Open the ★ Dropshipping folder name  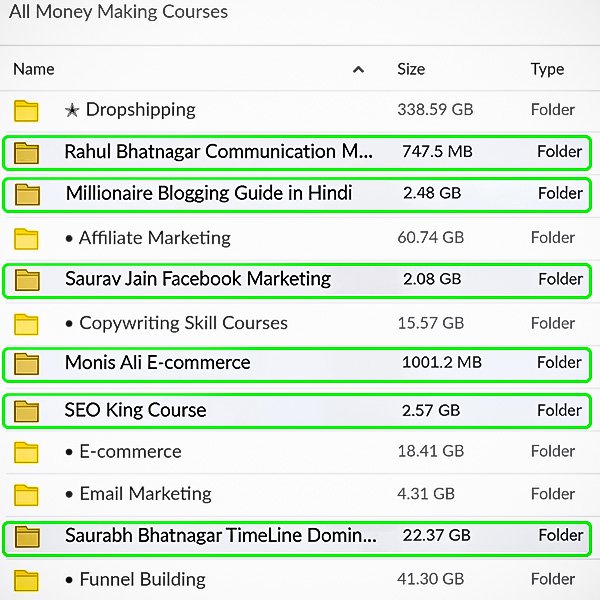(130, 110)
